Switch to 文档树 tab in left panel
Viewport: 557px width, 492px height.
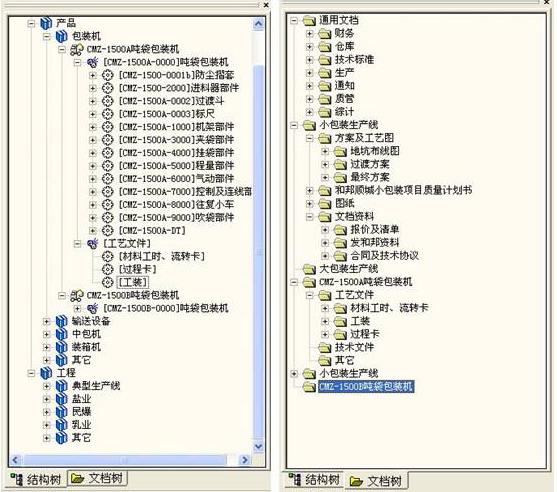[x=97, y=479]
